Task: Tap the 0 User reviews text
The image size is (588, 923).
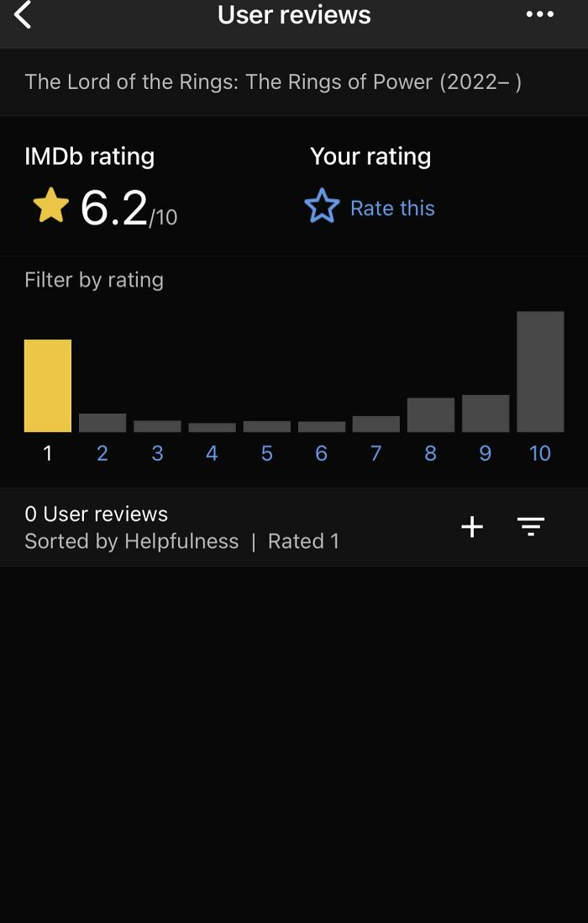Action: tap(96, 513)
